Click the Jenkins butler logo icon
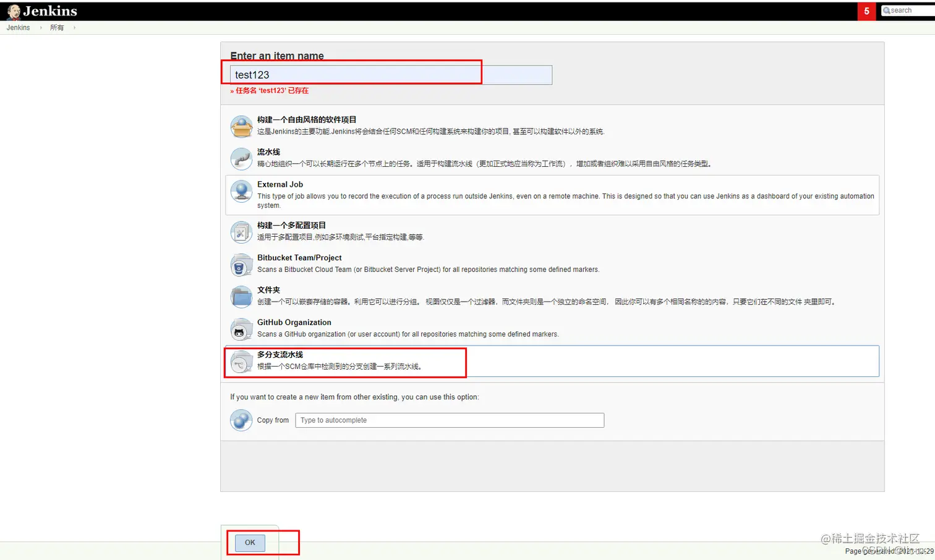Image resolution: width=935 pixels, height=560 pixels. pyautogui.click(x=14, y=12)
